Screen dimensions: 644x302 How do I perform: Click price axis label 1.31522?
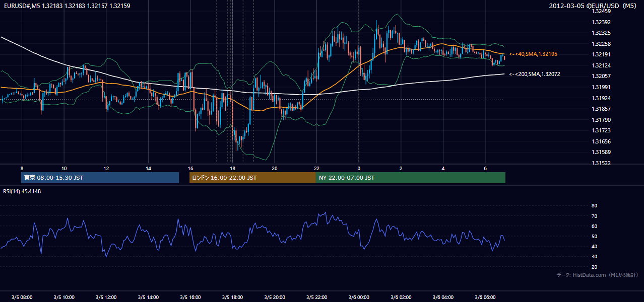coord(601,163)
